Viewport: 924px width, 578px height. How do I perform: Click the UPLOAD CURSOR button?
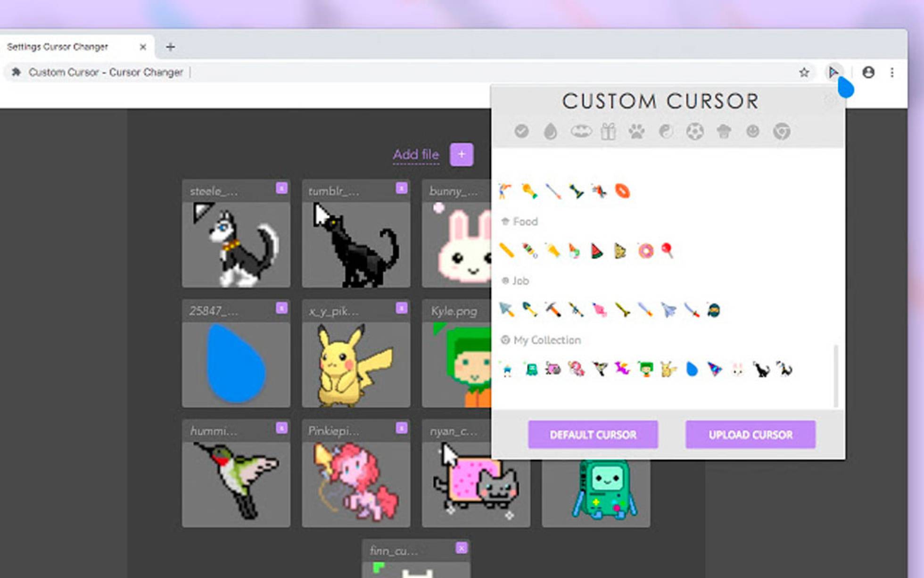(751, 435)
